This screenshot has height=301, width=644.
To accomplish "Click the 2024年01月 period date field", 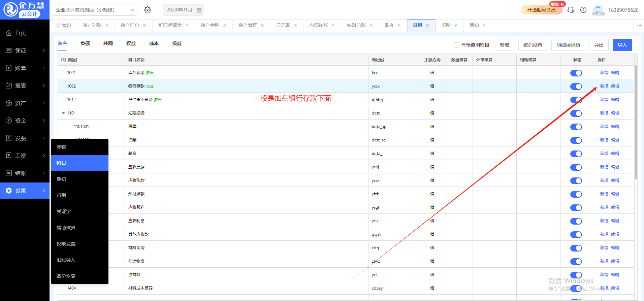I will click(x=183, y=10).
